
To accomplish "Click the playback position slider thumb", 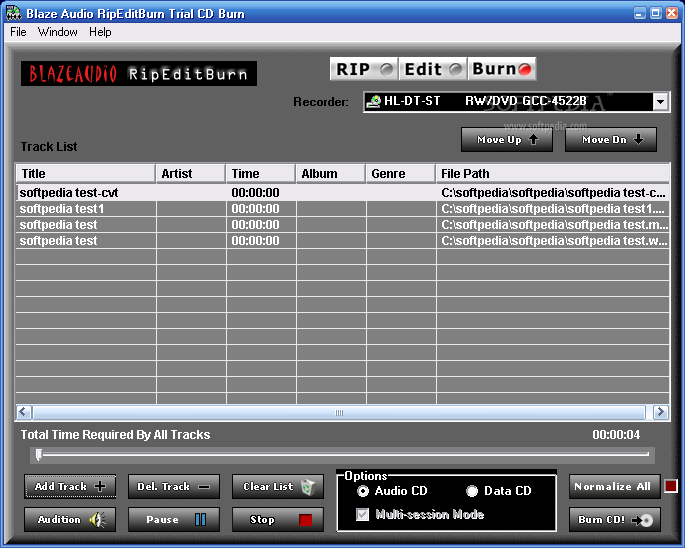I will (x=39, y=454).
